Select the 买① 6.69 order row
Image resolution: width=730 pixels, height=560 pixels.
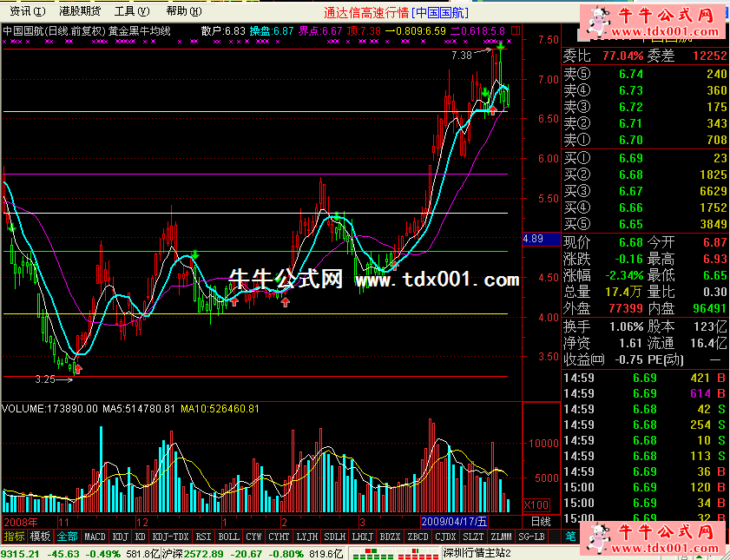[x=645, y=158]
